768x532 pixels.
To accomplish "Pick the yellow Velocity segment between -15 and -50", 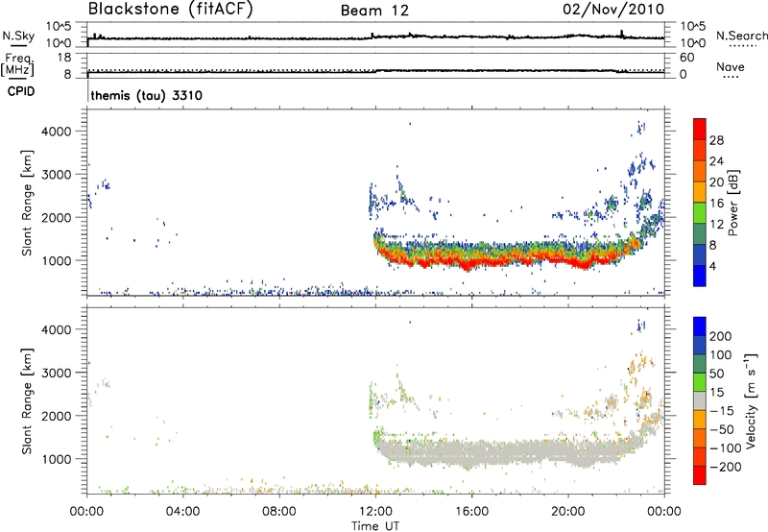I will coord(700,420).
